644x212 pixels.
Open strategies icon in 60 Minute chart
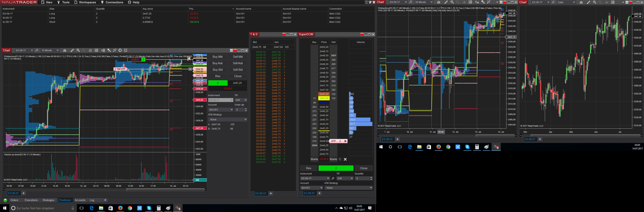tap(489, 2)
